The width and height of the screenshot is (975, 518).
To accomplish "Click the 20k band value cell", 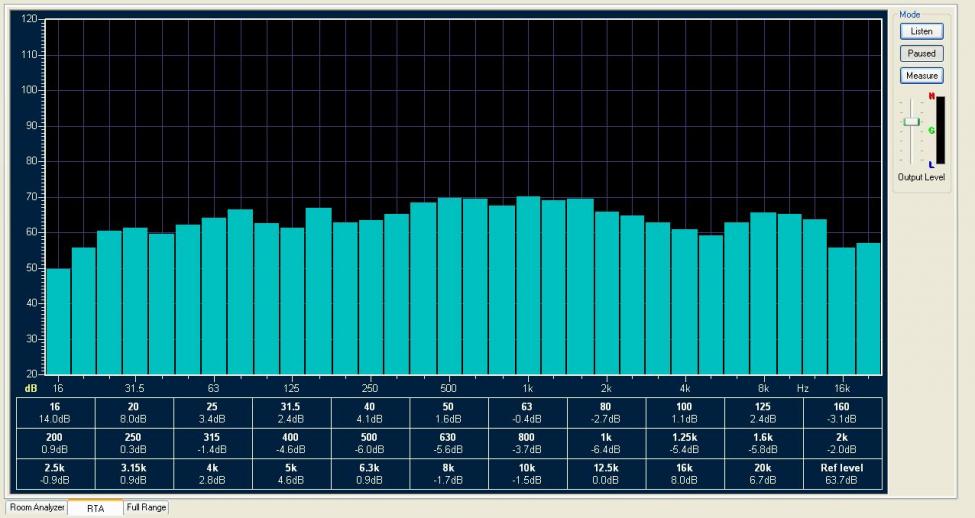I will (763, 474).
